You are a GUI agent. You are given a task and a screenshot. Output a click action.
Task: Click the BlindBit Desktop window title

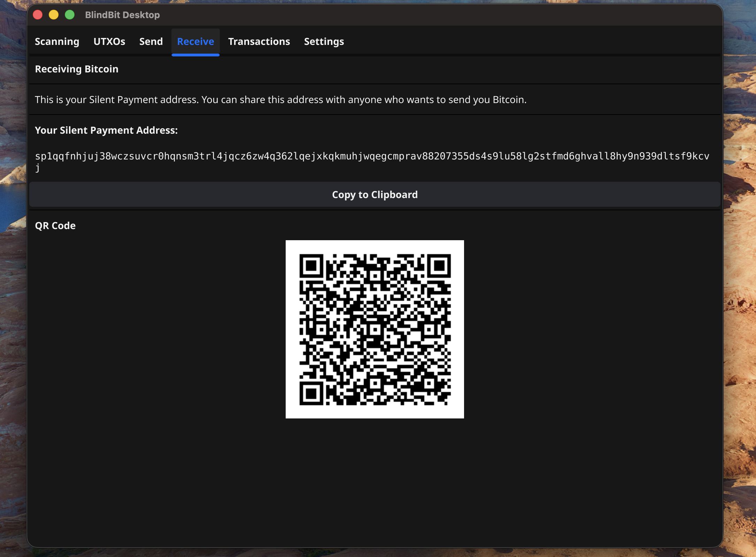click(x=122, y=15)
